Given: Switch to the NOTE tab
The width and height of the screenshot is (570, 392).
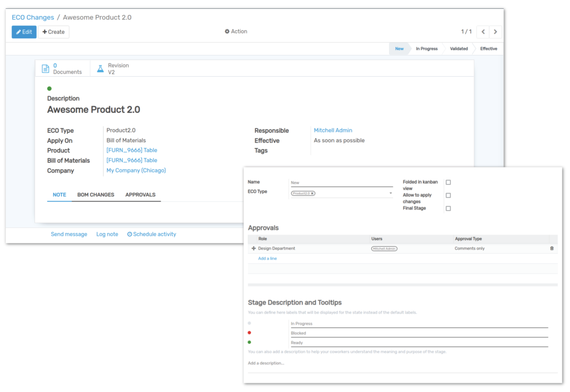Looking at the screenshot, I should pos(59,195).
